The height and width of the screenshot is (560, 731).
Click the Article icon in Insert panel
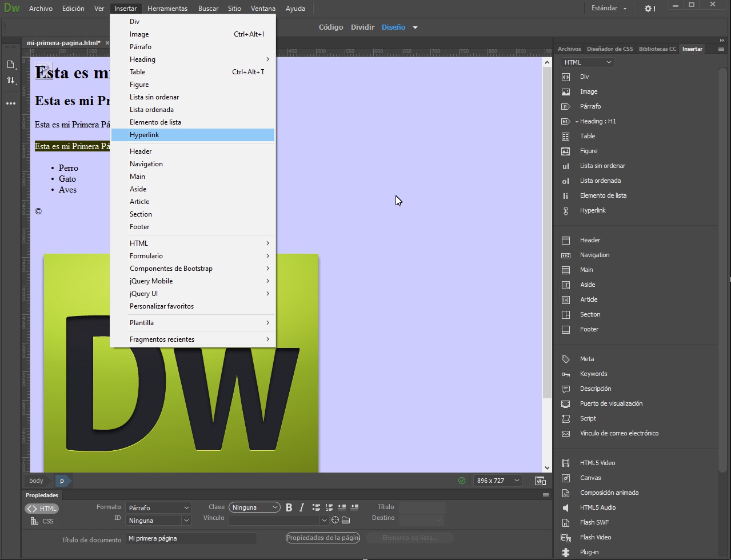(566, 299)
